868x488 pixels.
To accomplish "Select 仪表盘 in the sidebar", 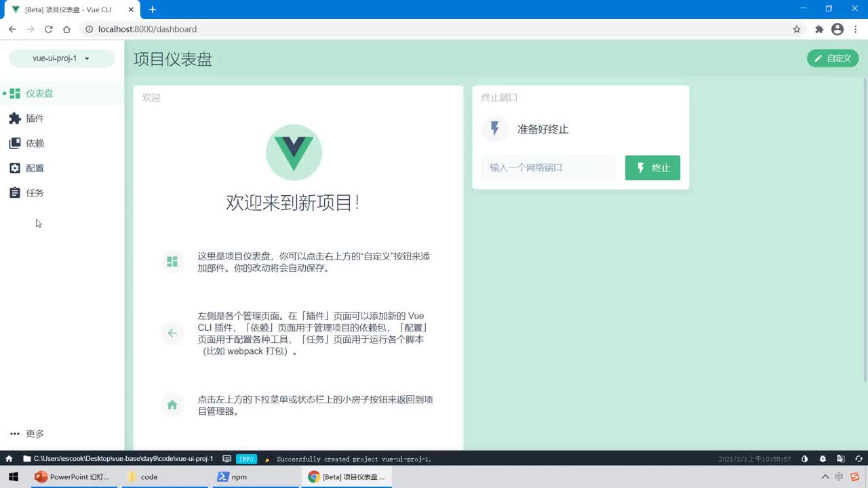I will tap(62, 94).
